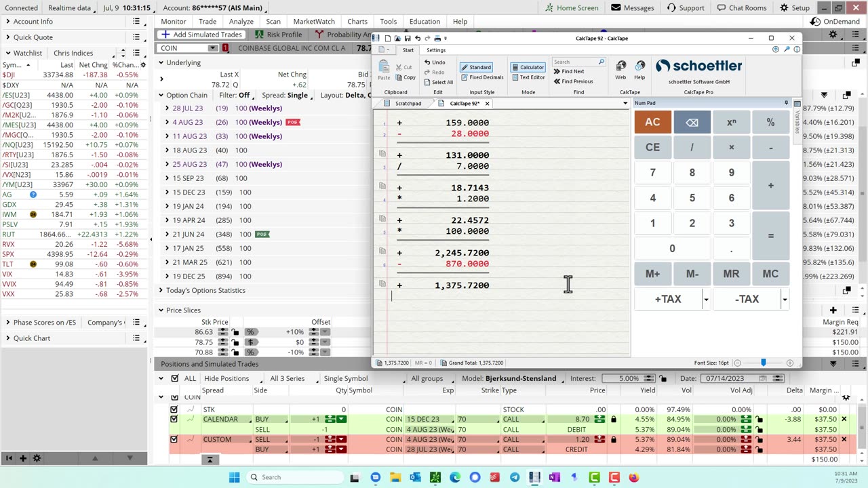Click Find Next in CalcTape

coord(568,72)
